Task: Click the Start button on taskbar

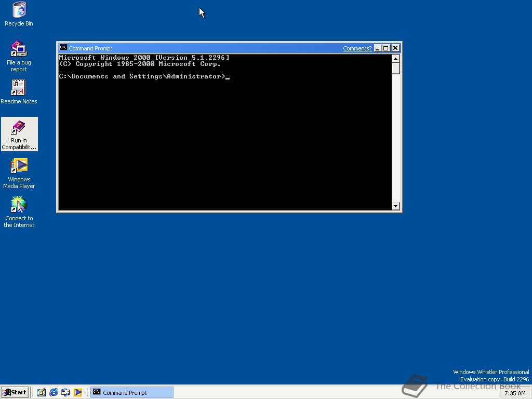Action: (14, 393)
